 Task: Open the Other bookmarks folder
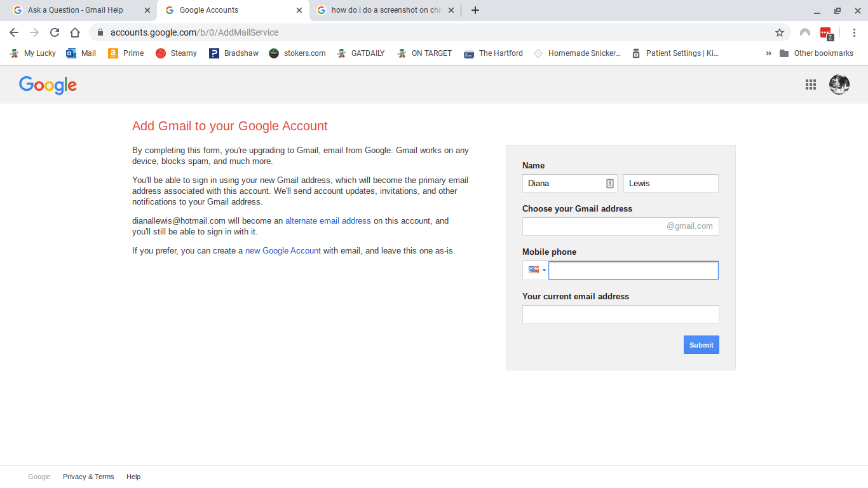pyautogui.click(x=817, y=53)
